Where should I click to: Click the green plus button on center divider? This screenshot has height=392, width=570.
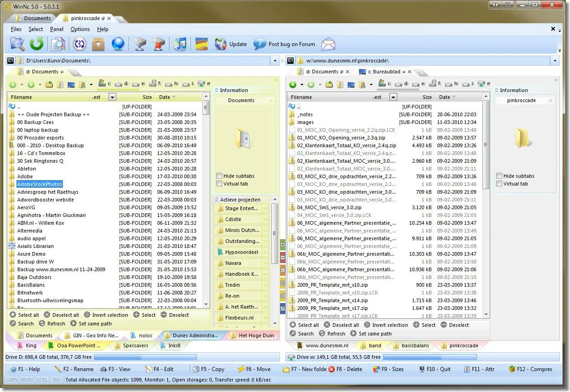pyautogui.click(x=283, y=245)
